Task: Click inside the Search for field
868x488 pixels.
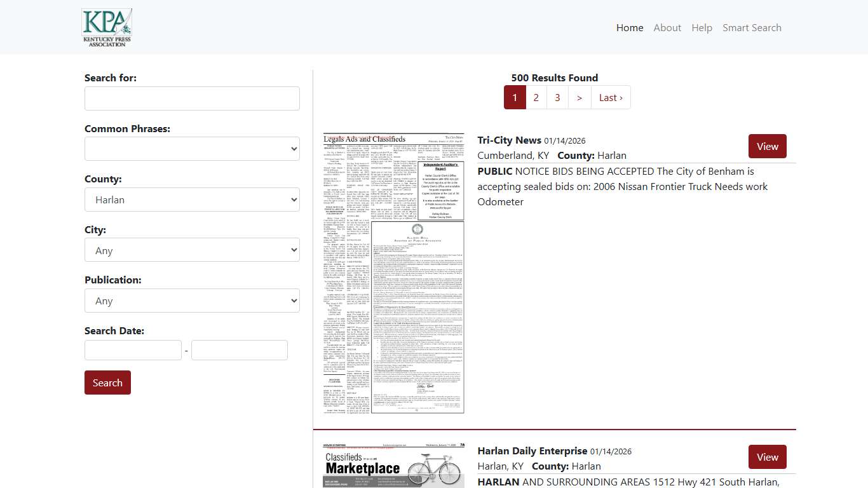Action: click(192, 98)
